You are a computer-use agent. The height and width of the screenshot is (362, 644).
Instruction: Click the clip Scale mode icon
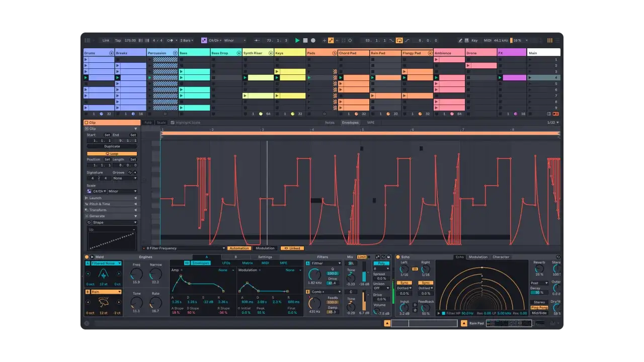point(89,191)
